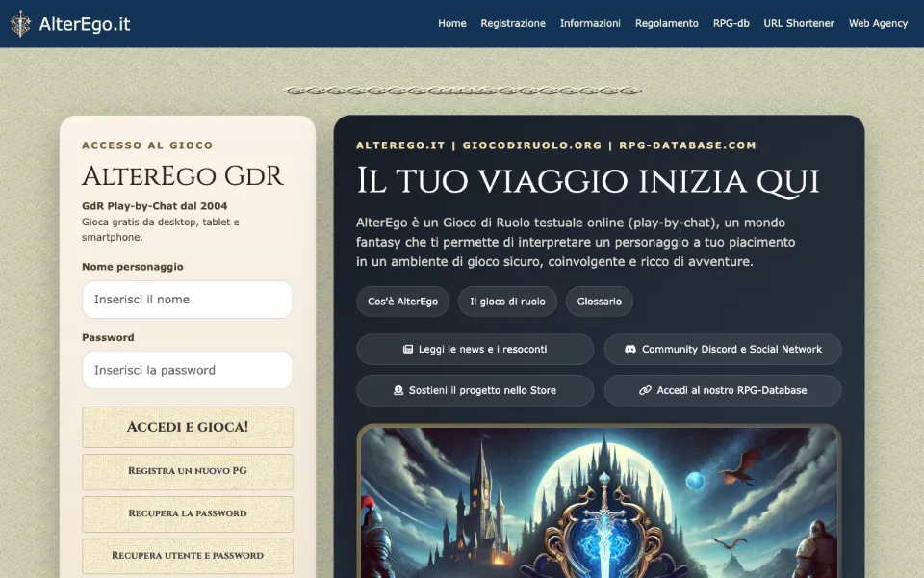Viewport: 924px width, 578px height.
Task: Open the Home menu item
Action: pyautogui.click(x=452, y=23)
